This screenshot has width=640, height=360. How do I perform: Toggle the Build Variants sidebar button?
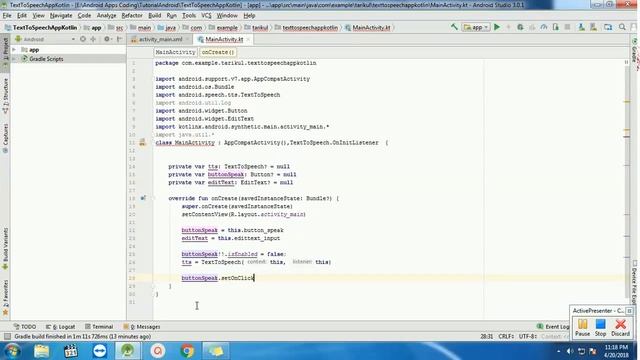(x=5, y=248)
